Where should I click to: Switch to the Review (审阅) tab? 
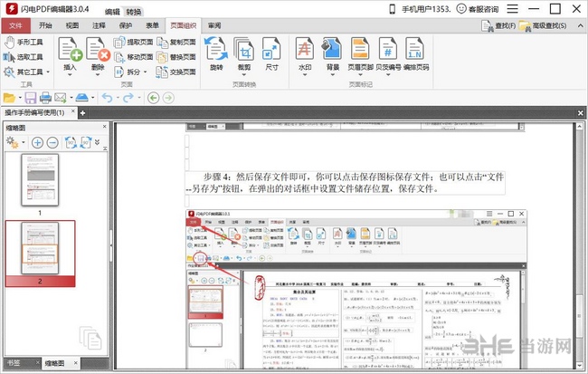click(214, 25)
